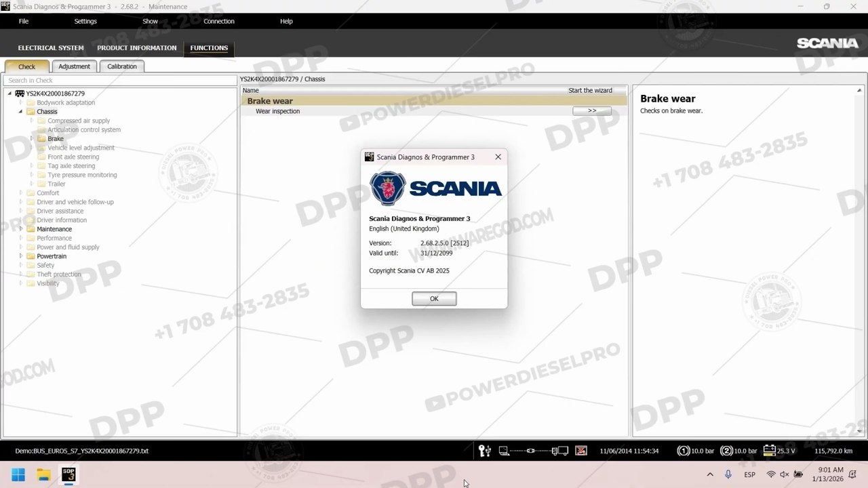The height and width of the screenshot is (488, 868).
Task: Click the circuit 2 pressure indicator icon
Action: pyautogui.click(x=726, y=451)
